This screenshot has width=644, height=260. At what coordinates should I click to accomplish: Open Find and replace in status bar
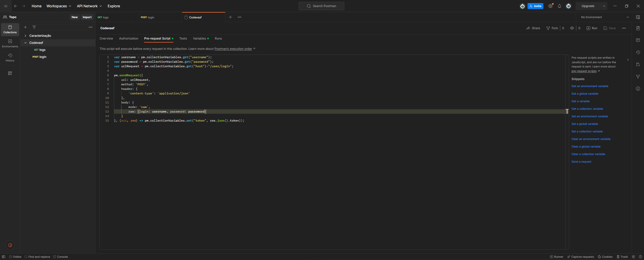click(x=37, y=257)
